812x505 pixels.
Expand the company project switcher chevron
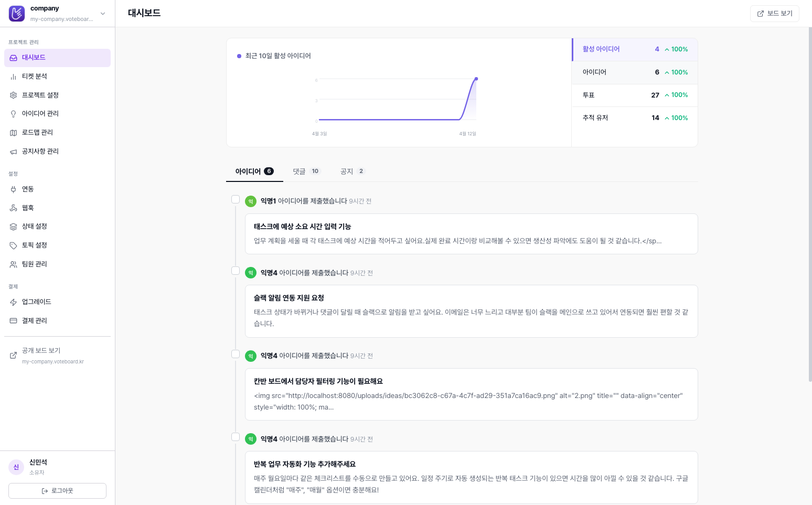(x=103, y=14)
